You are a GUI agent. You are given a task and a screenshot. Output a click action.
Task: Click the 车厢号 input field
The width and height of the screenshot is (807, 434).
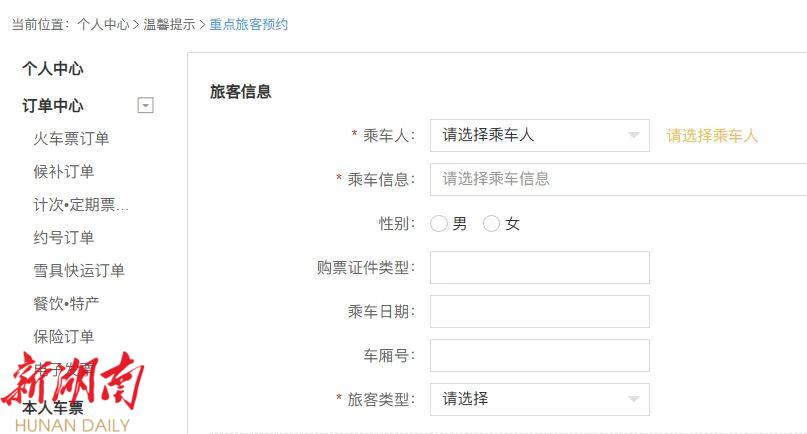(x=539, y=355)
